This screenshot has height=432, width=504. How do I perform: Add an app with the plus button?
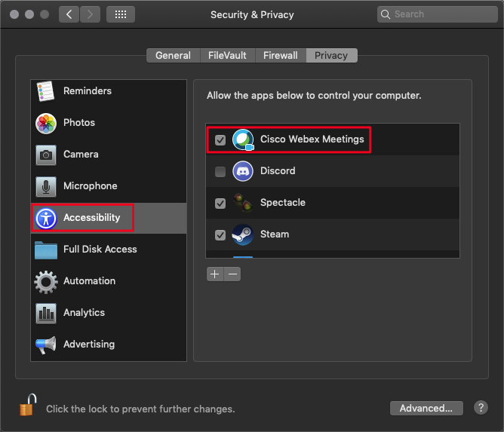pyautogui.click(x=215, y=274)
